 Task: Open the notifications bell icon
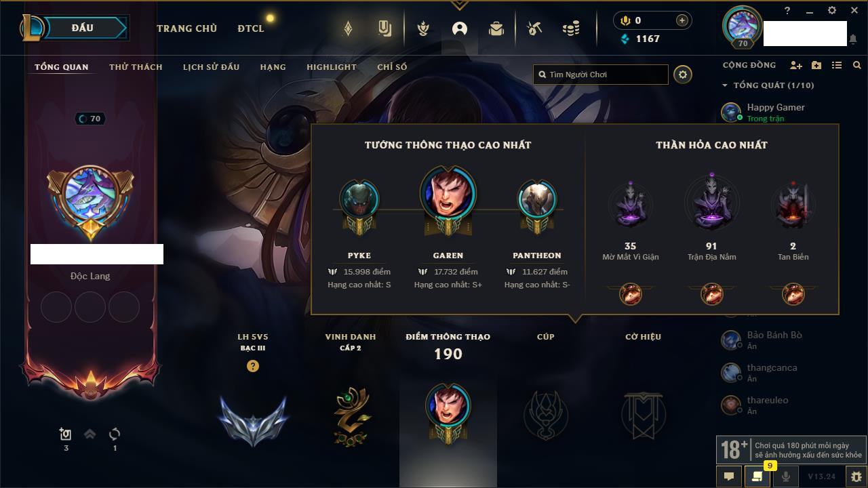tap(853, 40)
